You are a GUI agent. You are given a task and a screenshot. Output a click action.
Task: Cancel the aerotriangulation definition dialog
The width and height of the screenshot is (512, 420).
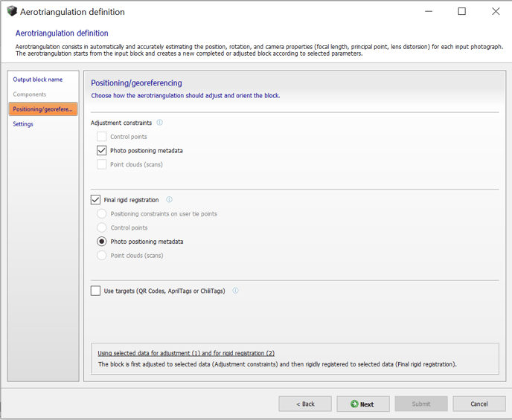tap(479, 404)
